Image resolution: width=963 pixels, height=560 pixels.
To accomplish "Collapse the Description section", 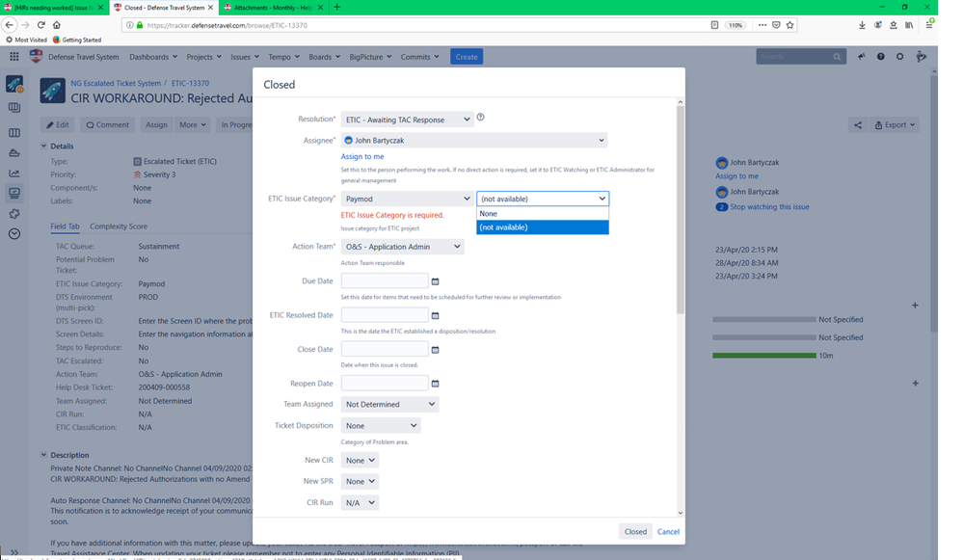I will 43,455.
